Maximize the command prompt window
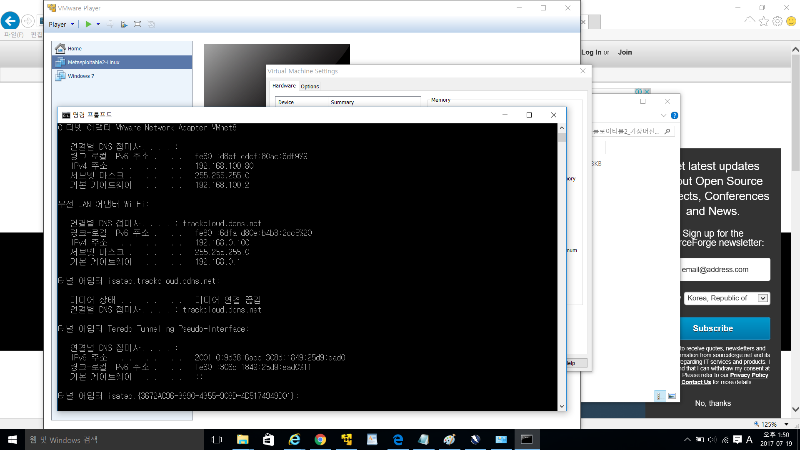The height and width of the screenshot is (450, 800). pos(529,115)
